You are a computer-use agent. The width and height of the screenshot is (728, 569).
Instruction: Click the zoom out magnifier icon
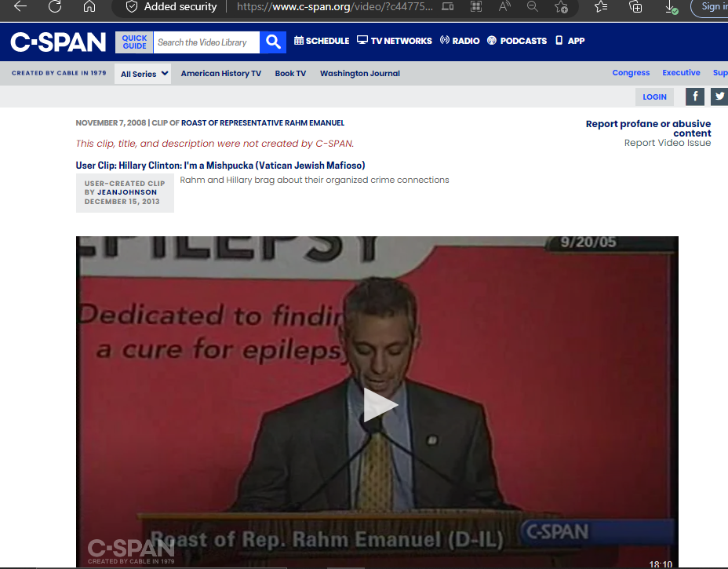coord(533,6)
